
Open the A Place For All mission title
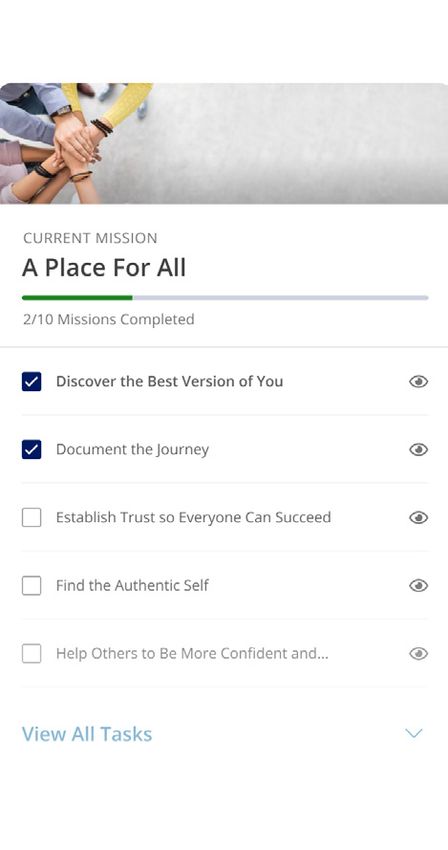point(104,268)
